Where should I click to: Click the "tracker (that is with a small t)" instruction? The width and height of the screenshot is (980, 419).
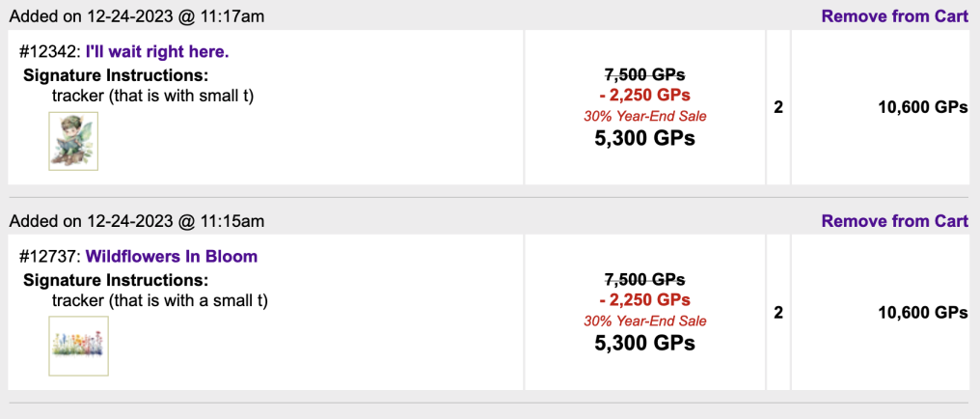(x=159, y=301)
